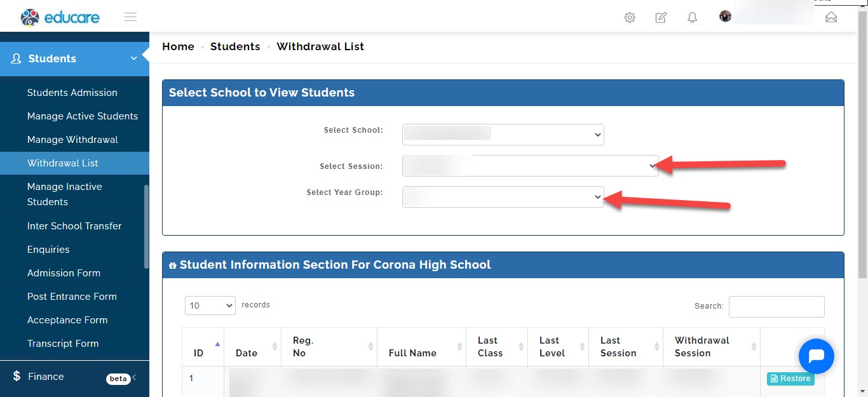The image size is (868, 397).
Task: Go to Manage Withdrawal
Action: pyautogui.click(x=72, y=140)
